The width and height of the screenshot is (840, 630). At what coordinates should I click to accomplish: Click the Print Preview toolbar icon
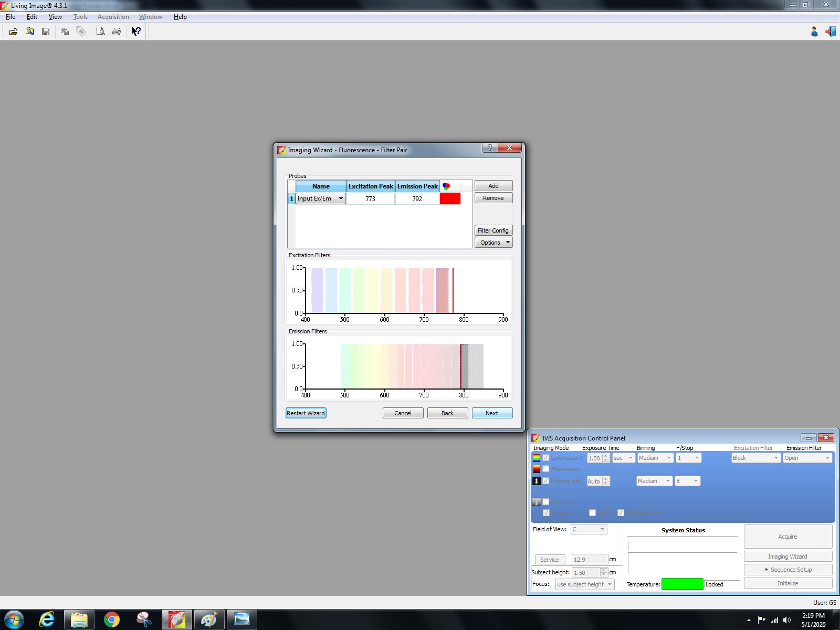pos(100,31)
